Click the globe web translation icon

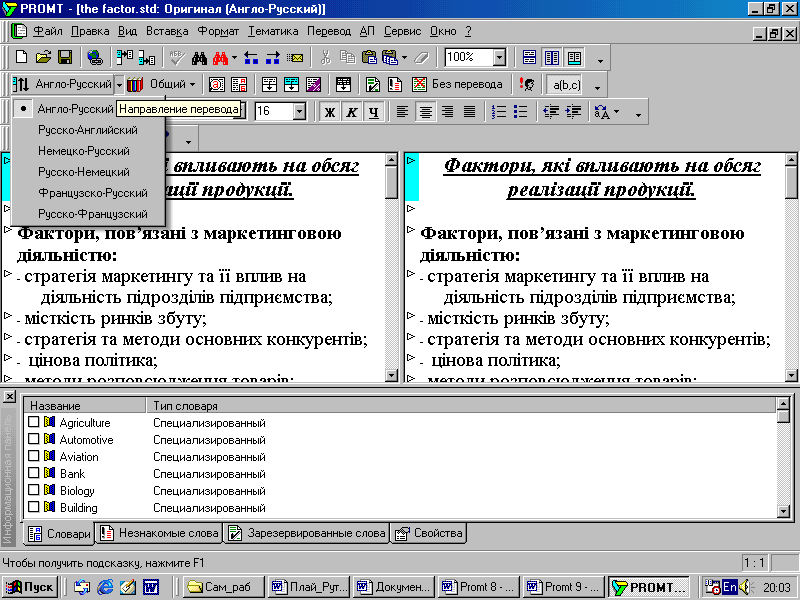click(x=95, y=58)
